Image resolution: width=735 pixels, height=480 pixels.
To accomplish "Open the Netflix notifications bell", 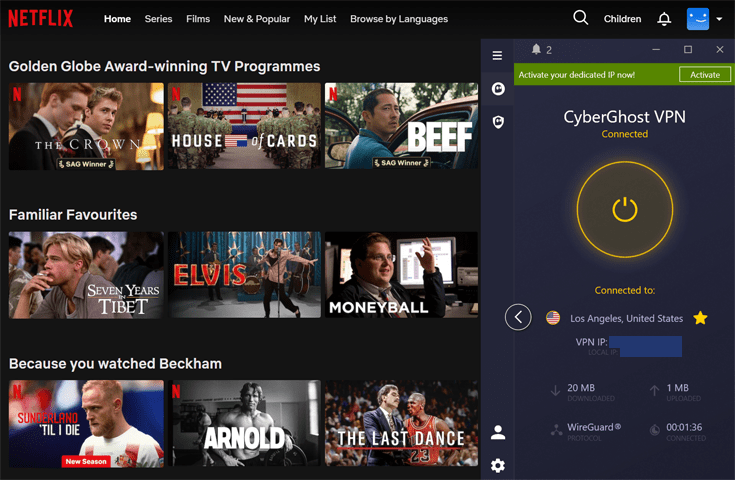I will coord(664,19).
